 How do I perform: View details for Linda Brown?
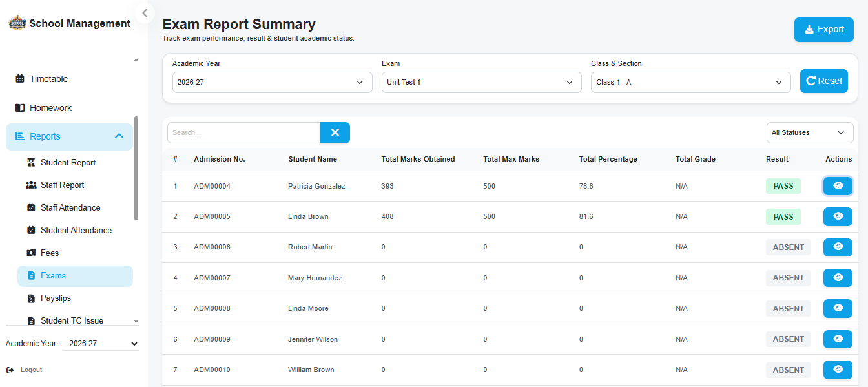click(x=838, y=216)
